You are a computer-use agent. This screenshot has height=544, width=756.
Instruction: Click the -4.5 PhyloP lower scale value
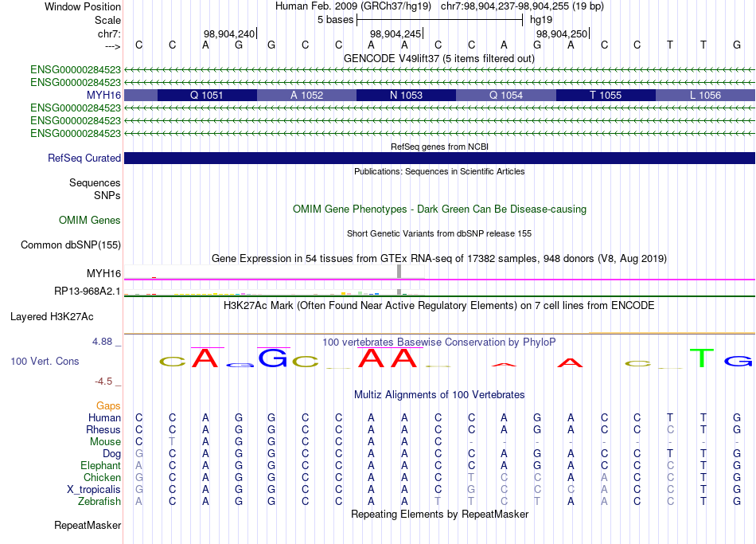tap(103, 382)
